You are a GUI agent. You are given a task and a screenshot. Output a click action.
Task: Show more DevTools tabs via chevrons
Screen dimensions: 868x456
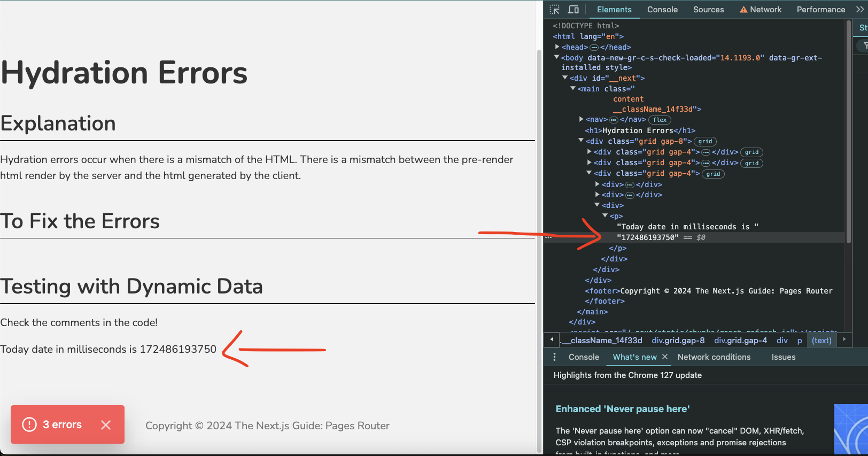click(x=860, y=10)
